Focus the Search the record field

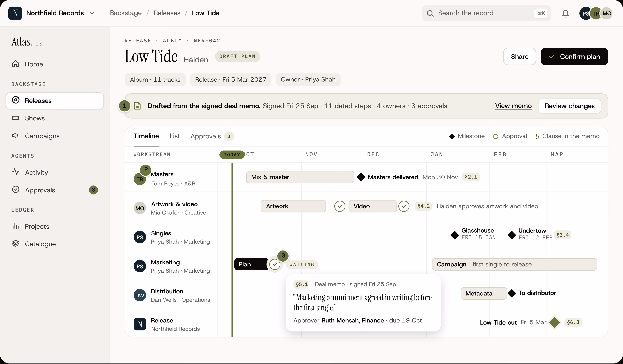(486, 13)
